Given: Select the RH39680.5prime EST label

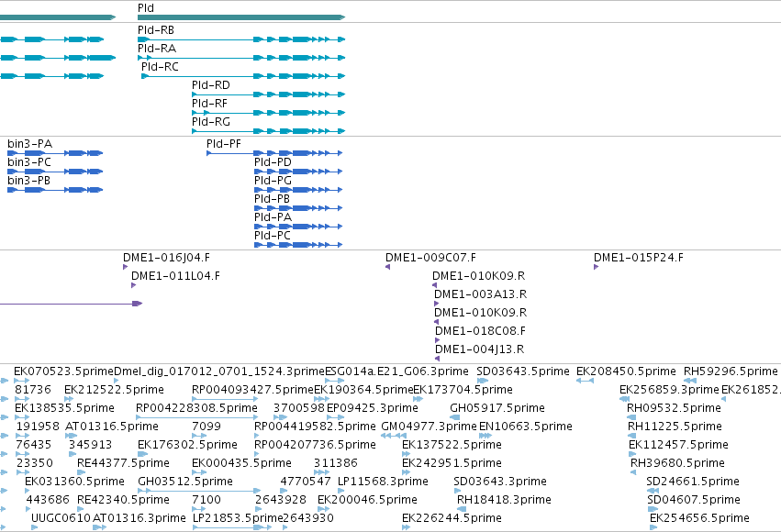Looking at the screenshot, I should coord(677,464).
